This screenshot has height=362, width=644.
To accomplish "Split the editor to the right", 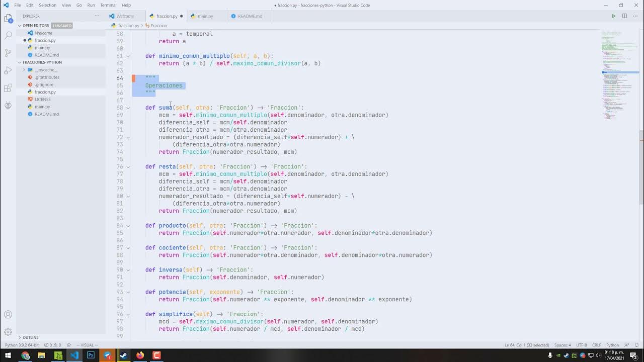I will (624, 16).
